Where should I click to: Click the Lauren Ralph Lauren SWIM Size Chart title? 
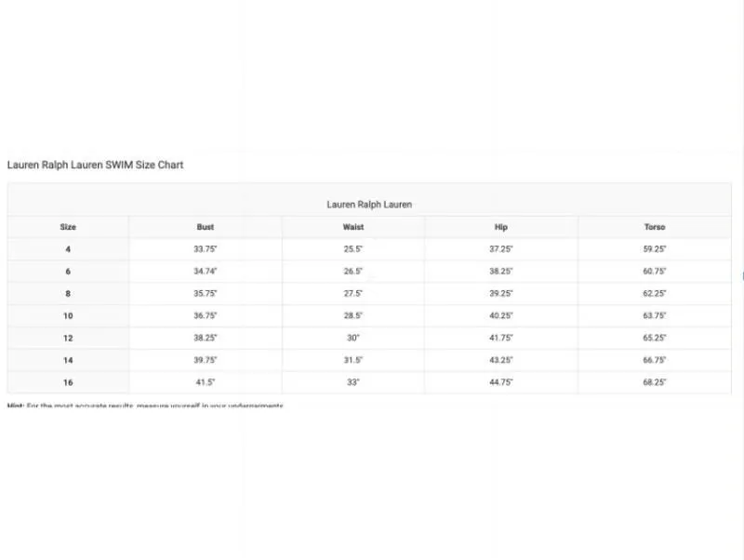[95, 165]
